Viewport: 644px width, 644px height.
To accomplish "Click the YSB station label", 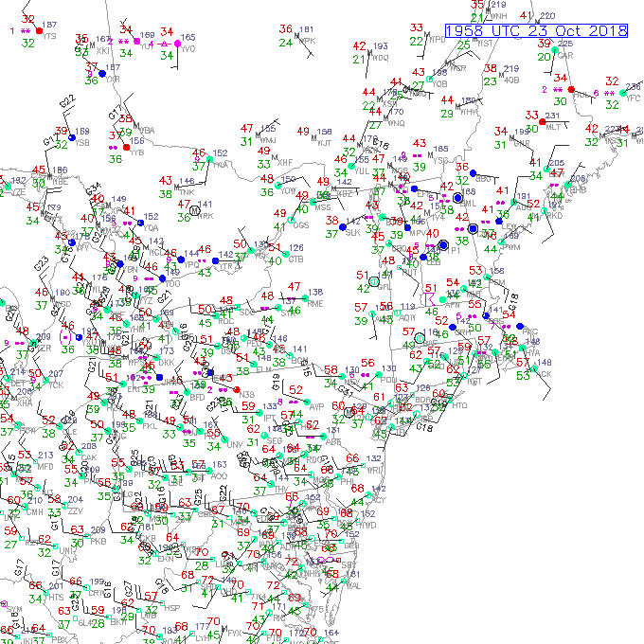I will point(82,142).
